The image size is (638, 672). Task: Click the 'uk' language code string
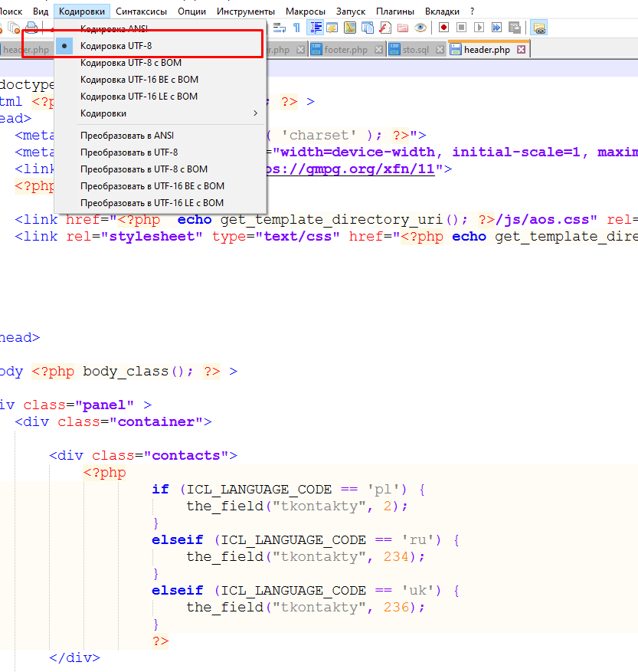pos(417,591)
